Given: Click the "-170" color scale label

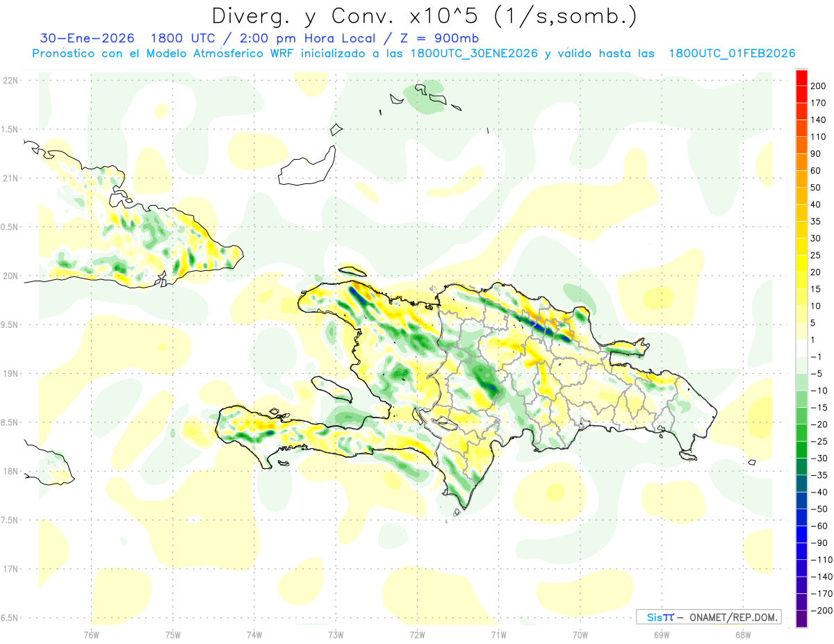Looking at the screenshot, I should (x=821, y=593).
